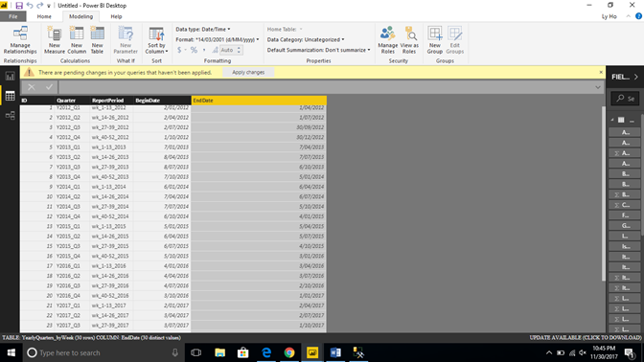Expand the formula bar chevron
The height and width of the screenshot is (362, 644).
(598, 87)
